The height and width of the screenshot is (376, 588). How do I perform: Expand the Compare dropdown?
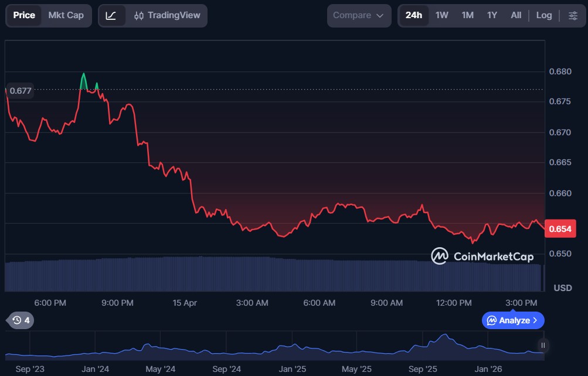(x=358, y=15)
